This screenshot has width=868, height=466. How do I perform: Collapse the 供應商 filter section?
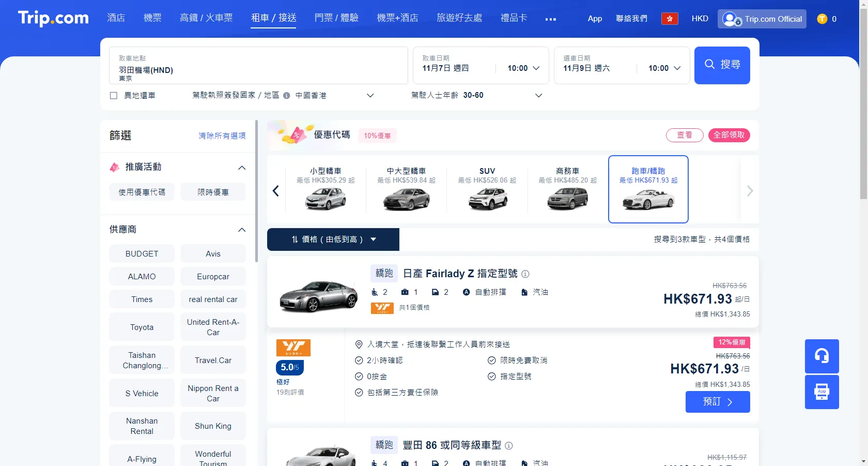coord(241,230)
